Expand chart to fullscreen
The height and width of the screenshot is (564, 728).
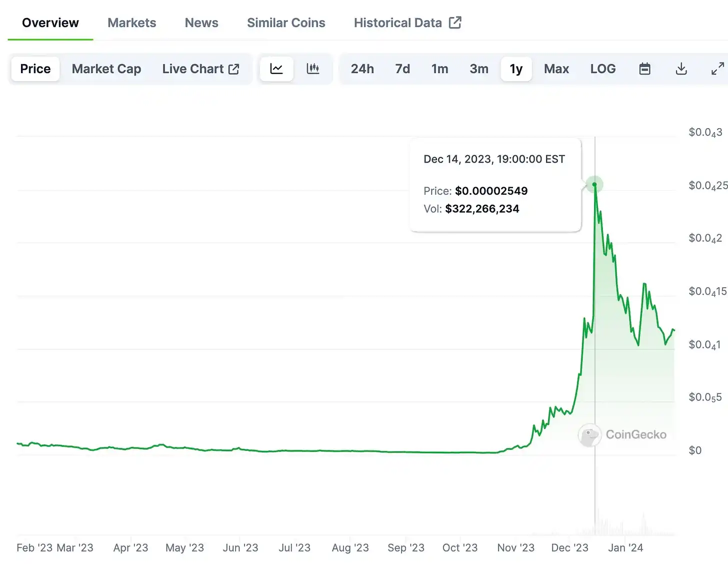[717, 69]
